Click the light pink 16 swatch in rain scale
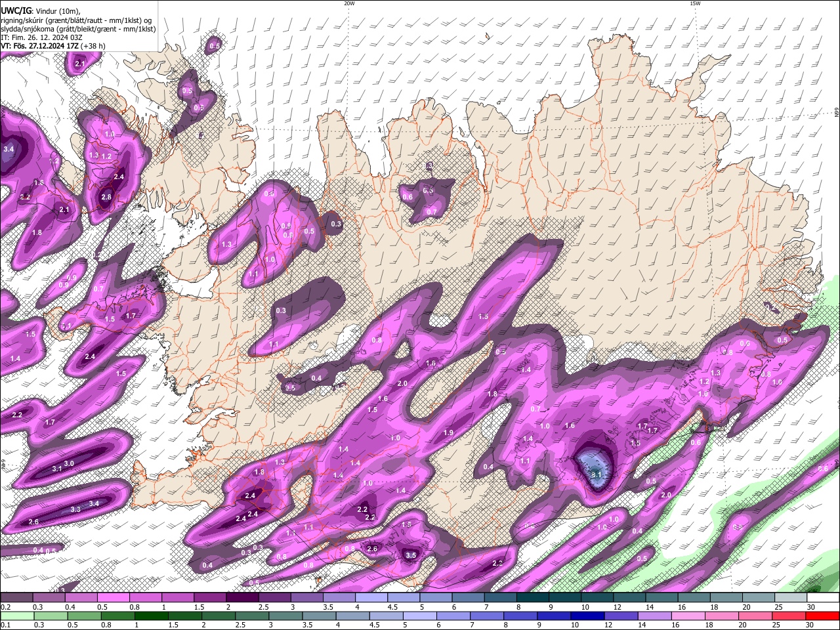 click(x=688, y=616)
